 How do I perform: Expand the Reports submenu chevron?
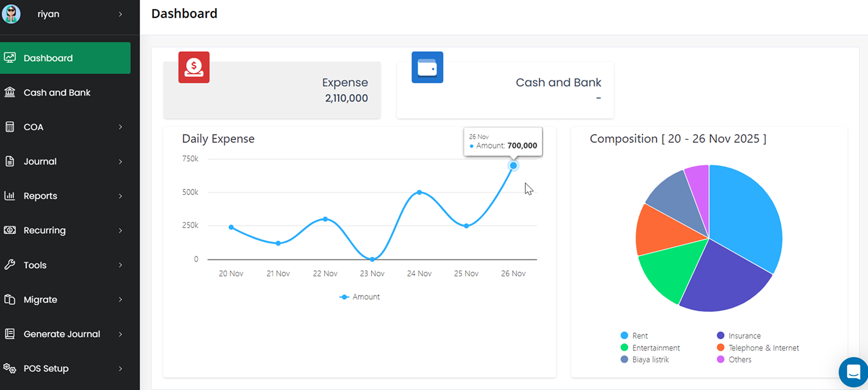point(121,196)
